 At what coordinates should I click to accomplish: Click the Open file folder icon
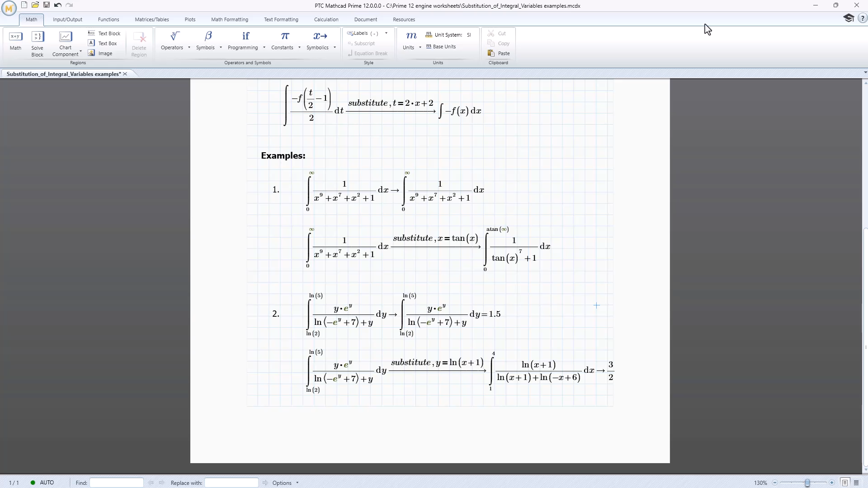point(35,5)
